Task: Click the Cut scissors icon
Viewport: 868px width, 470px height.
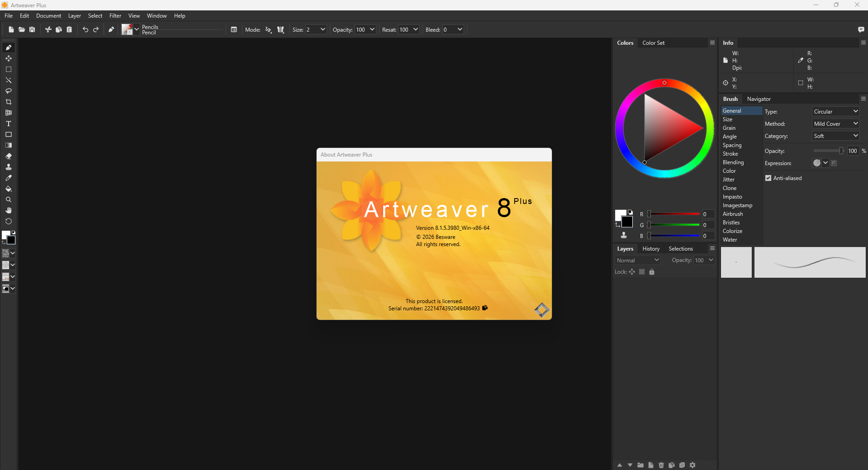Action: [48, 29]
